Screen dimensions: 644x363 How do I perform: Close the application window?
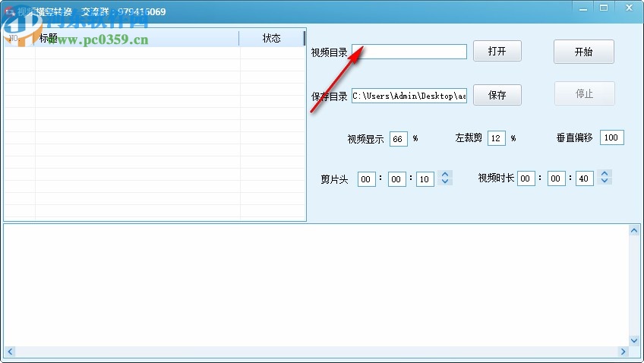pos(629,8)
